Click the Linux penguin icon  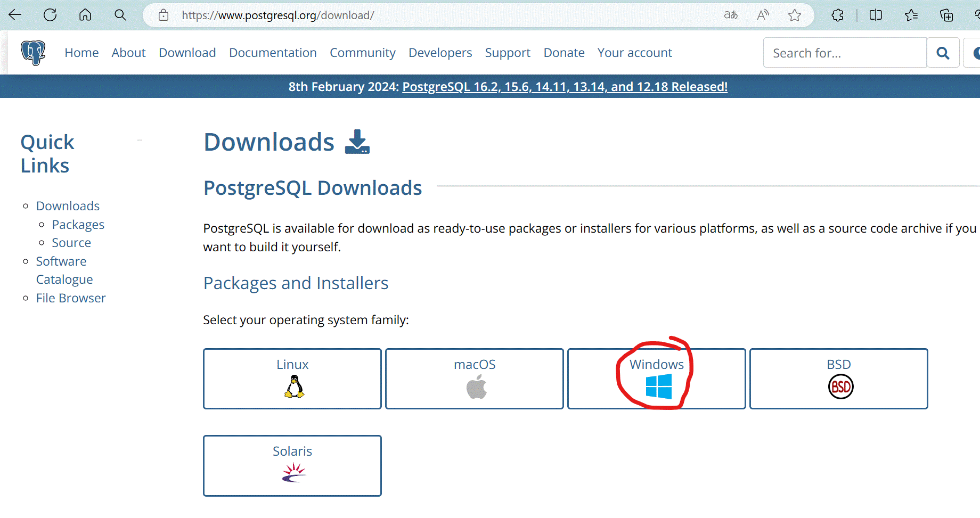294,387
